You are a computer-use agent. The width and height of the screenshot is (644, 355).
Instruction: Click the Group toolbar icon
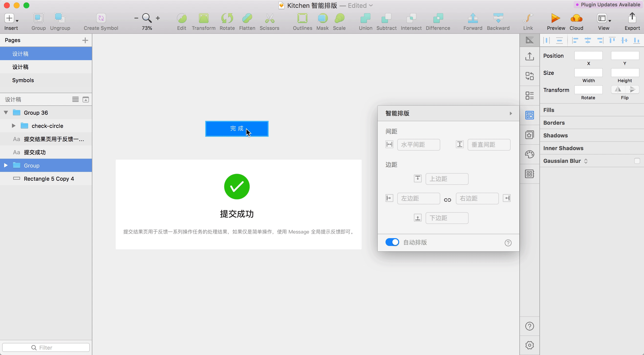click(x=39, y=18)
